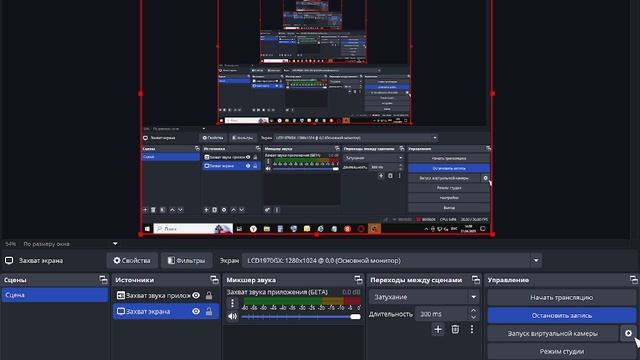
Task: Pop out the Источники dock panel
Action: (x=214, y=280)
